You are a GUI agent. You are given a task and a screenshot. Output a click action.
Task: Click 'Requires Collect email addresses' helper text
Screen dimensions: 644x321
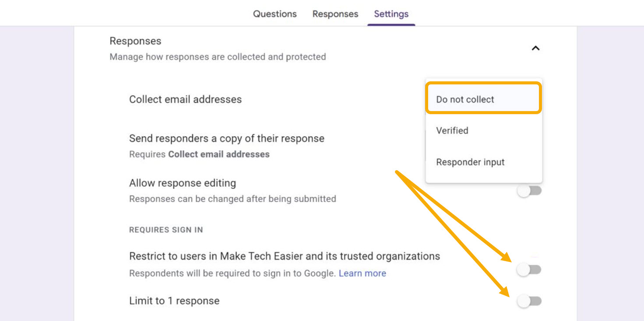[199, 154]
